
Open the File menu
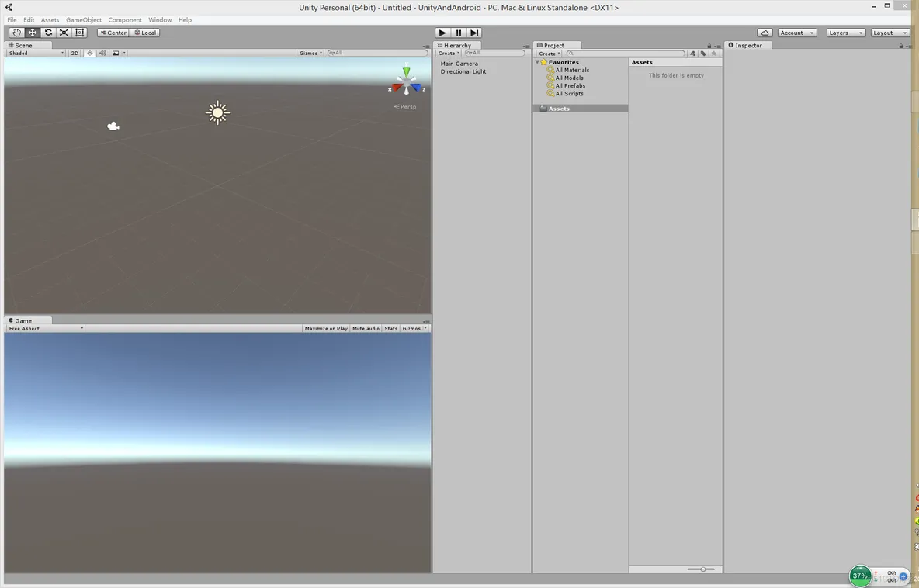12,20
